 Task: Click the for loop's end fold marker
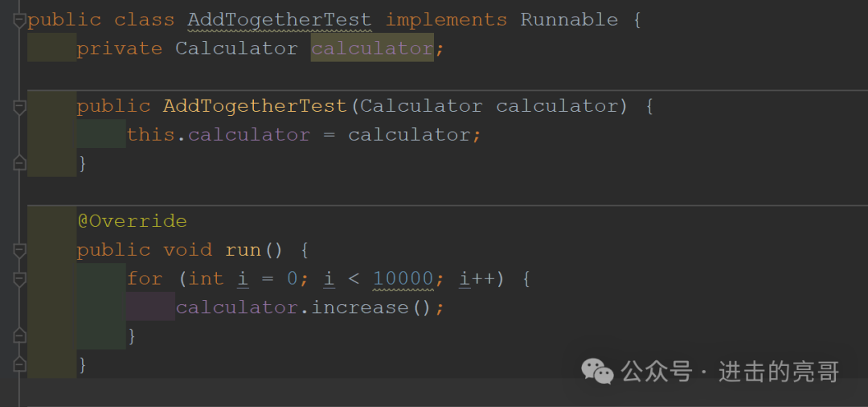(x=19, y=335)
